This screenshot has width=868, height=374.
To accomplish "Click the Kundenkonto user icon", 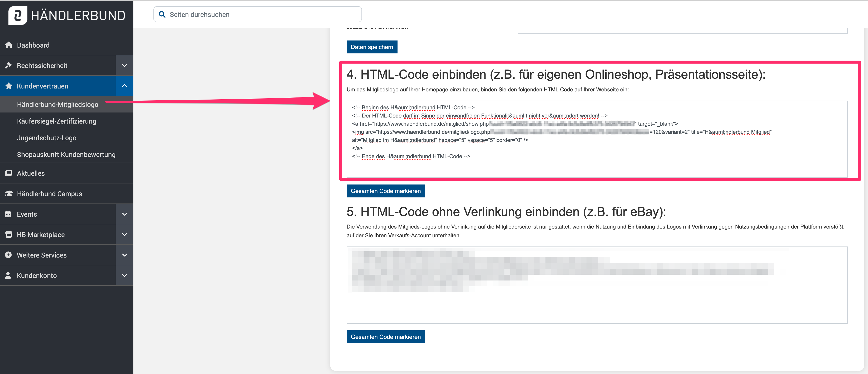I will (x=8, y=275).
